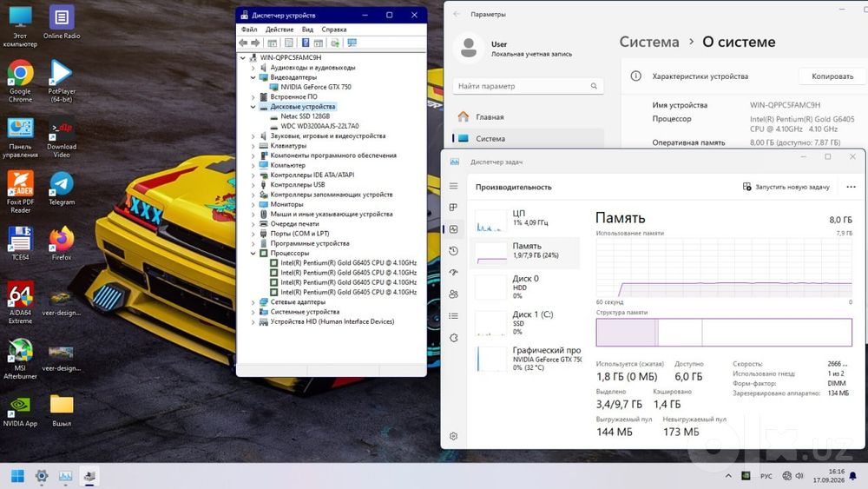Open the Windows Start button
The image size is (868, 489).
click(17, 476)
